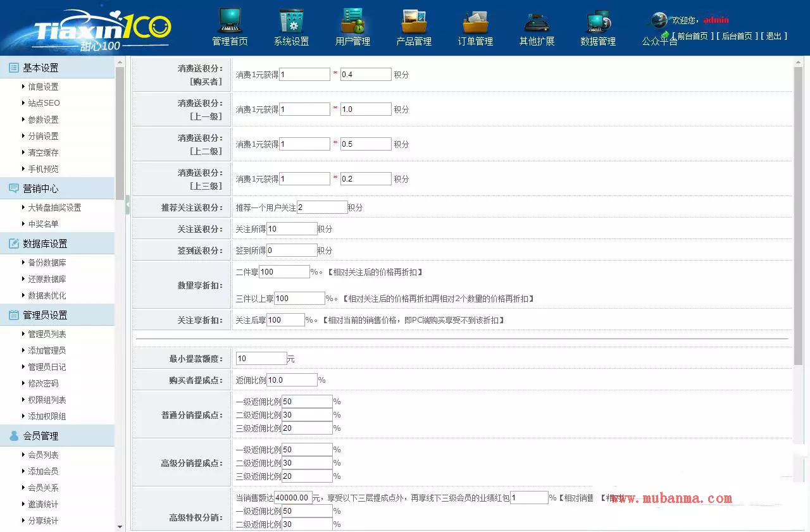810x532 pixels.
Task: Click the 用户管理 icon
Action: coord(352,22)
